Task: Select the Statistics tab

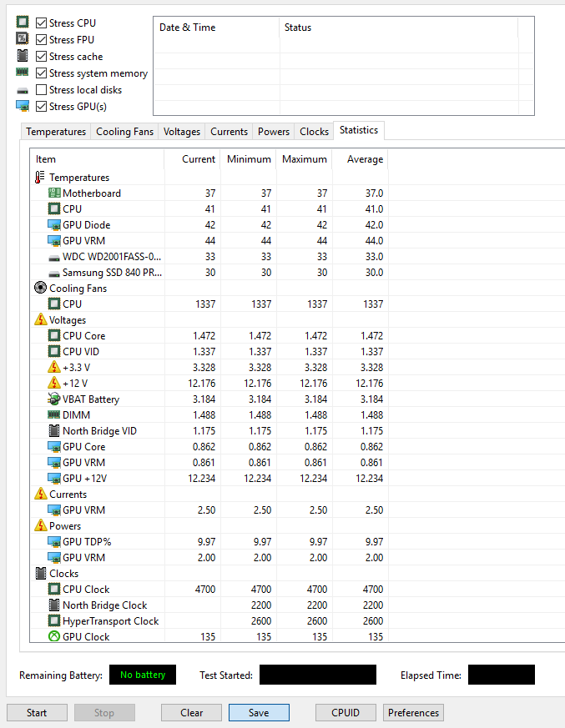Action: [359, 130]
